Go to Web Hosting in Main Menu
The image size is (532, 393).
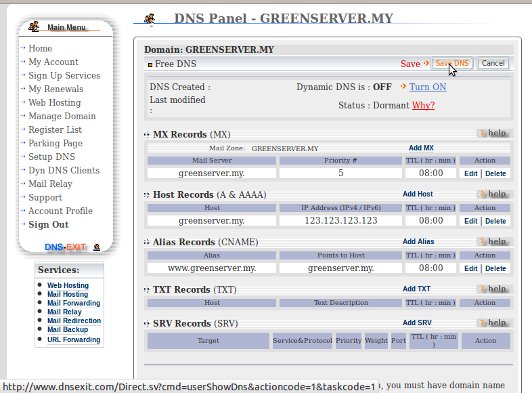pyautogui.click(x=55, y=102)
